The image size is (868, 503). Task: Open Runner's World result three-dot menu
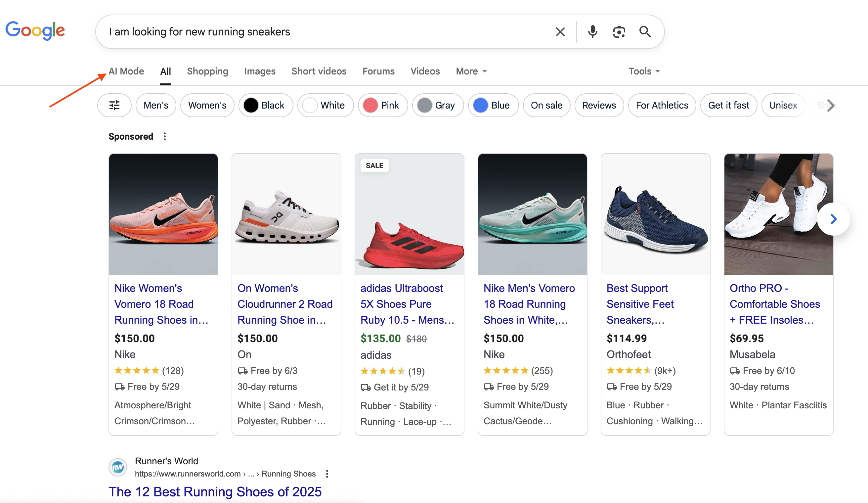[327, 474]
